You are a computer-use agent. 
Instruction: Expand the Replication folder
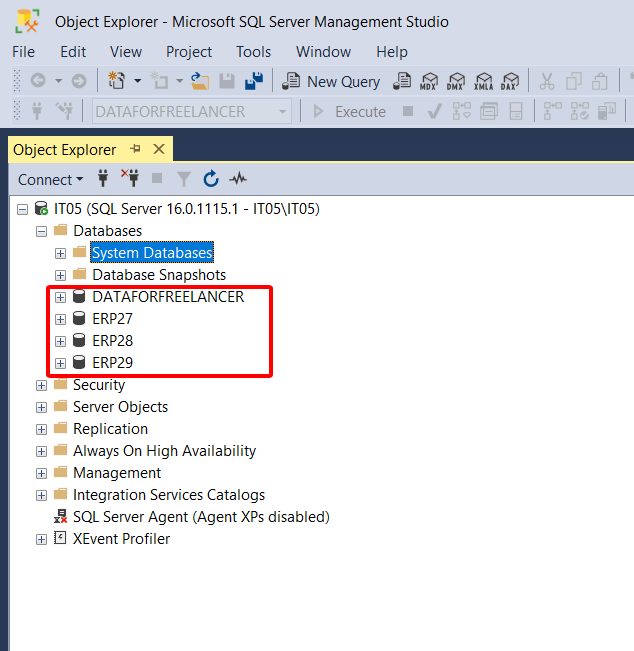(42, 430)
